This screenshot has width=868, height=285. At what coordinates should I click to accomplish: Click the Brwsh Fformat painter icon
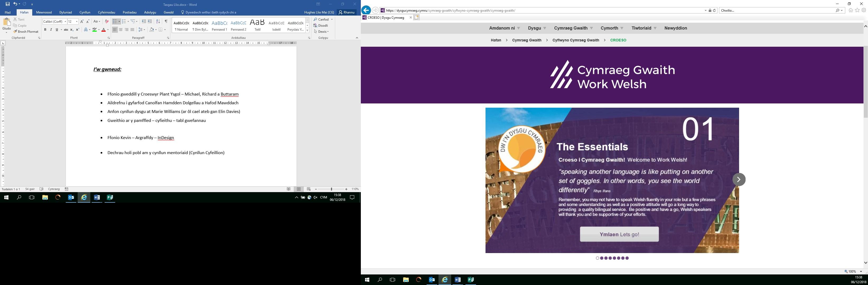point(16,32)
